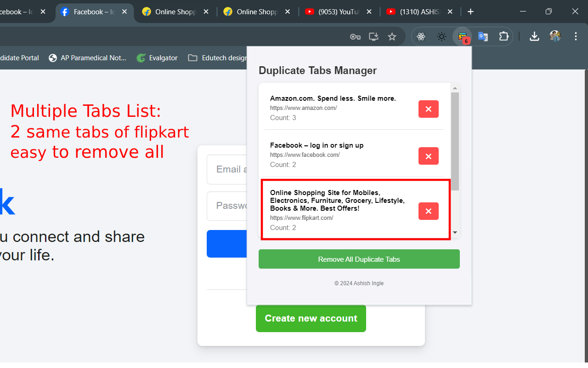Open the Chrome downloads icon

click(x=534, y=36)
